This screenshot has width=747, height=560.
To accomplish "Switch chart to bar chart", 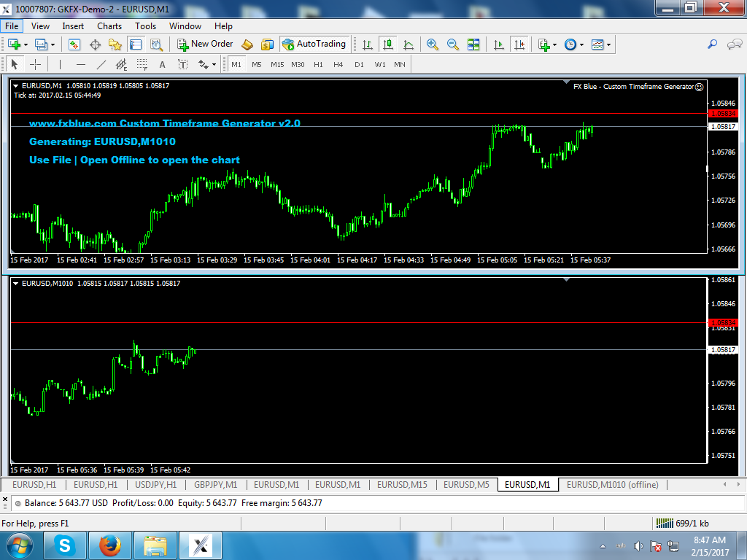I will tap(368, 44).
